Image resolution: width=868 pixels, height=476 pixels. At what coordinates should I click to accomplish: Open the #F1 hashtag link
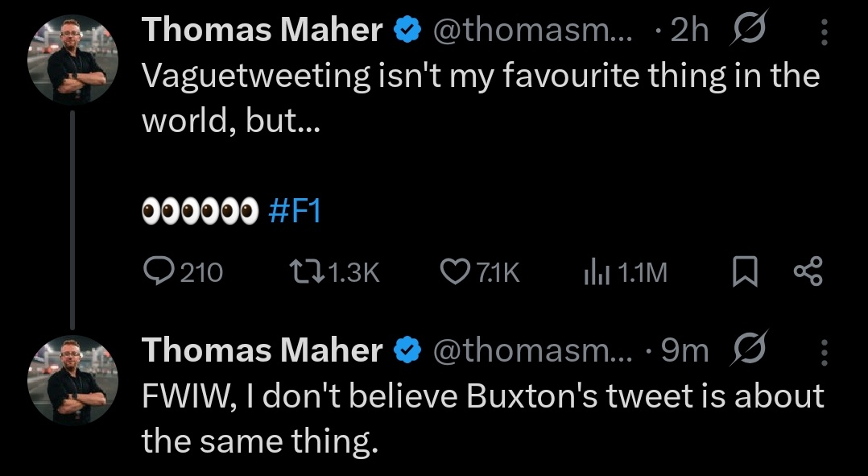(295, 211)
